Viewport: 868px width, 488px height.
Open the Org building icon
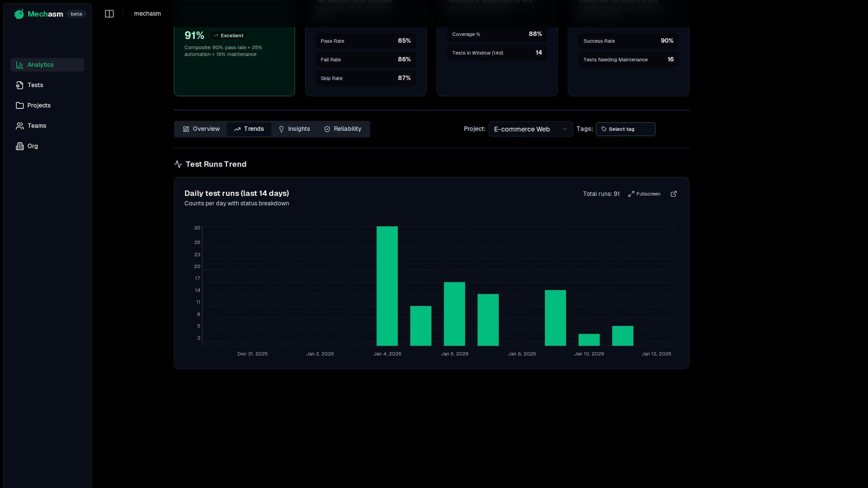pyautogui.click(x=20, y=146)
